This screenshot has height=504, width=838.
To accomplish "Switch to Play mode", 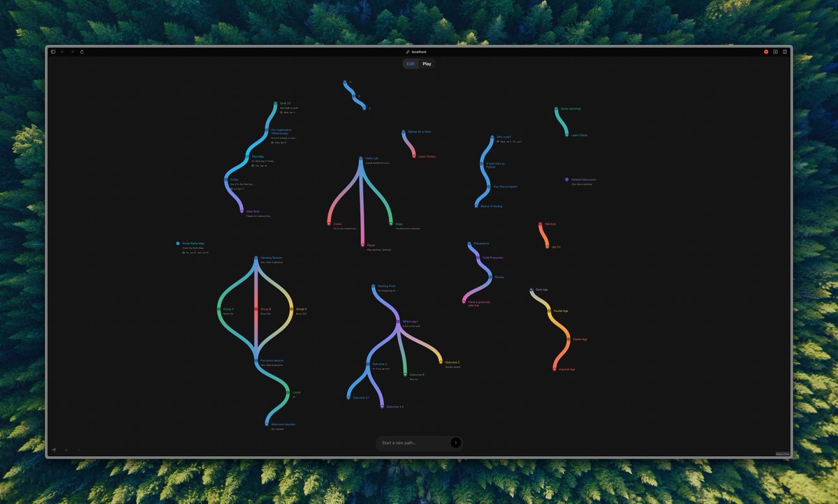I will tap(427, 64).
